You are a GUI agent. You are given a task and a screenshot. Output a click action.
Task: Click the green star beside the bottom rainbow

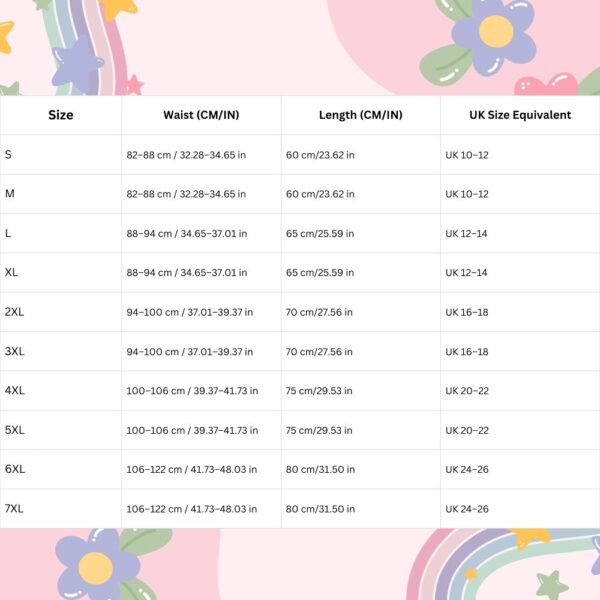551,584
